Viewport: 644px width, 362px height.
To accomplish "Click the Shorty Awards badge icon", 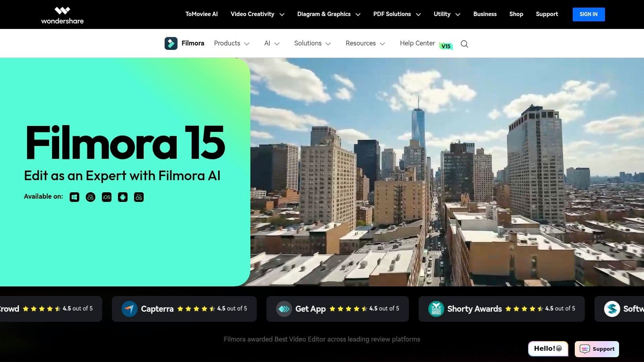I will tap(436, 309).
